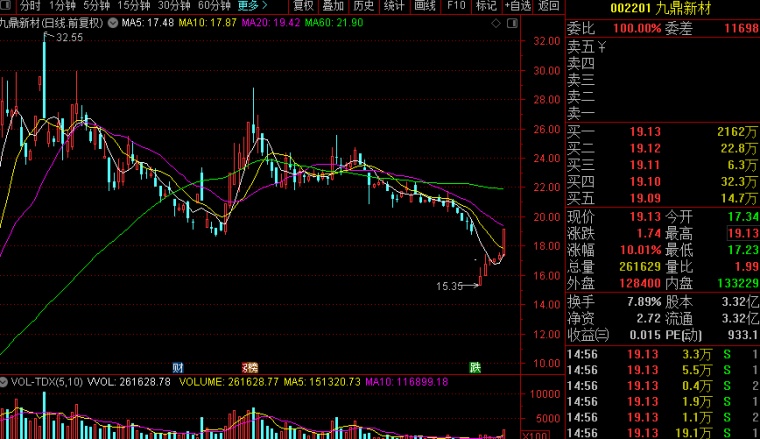This screenshot has width=760, height=439.
Task: Click the 量比 value 1.99
Action: [x=747, y=267]
